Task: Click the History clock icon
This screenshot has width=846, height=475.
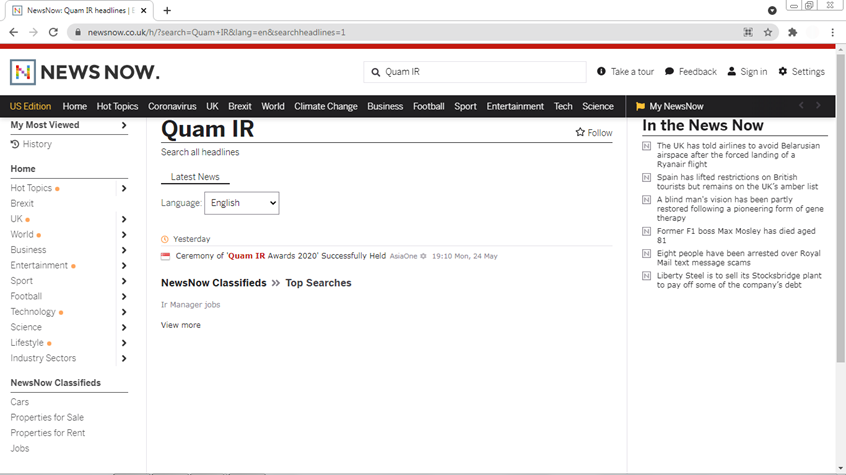Action: pyautogui.click(x=15, y=144)
